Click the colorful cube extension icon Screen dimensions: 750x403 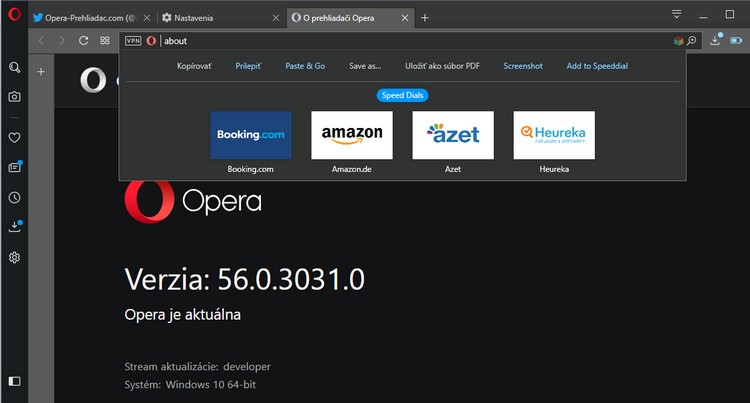(x=678, y=41)
